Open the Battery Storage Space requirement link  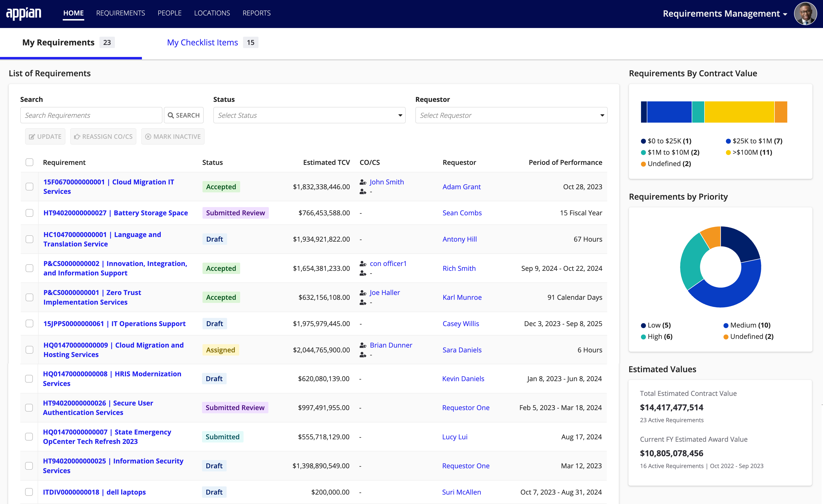click(x=116, y=213)
